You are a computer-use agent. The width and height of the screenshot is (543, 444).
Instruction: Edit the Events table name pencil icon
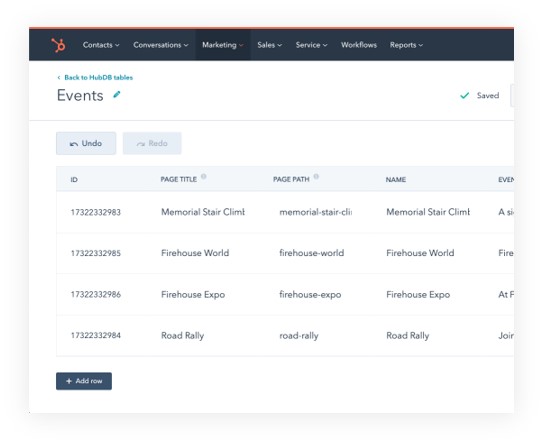coord(117,95)
